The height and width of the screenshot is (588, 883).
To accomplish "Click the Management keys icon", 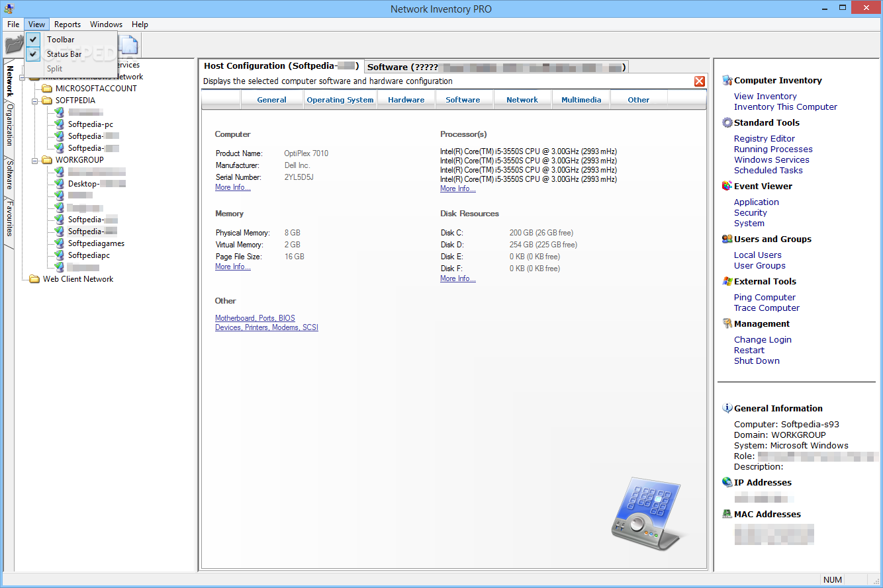I will coord(727,324).
